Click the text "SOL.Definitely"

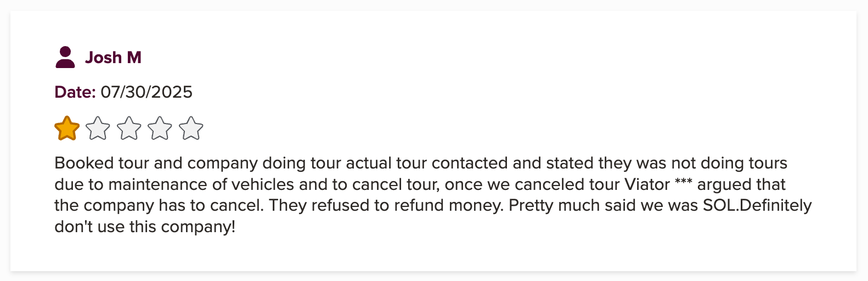pyautogui.click(x=757, y=205)
